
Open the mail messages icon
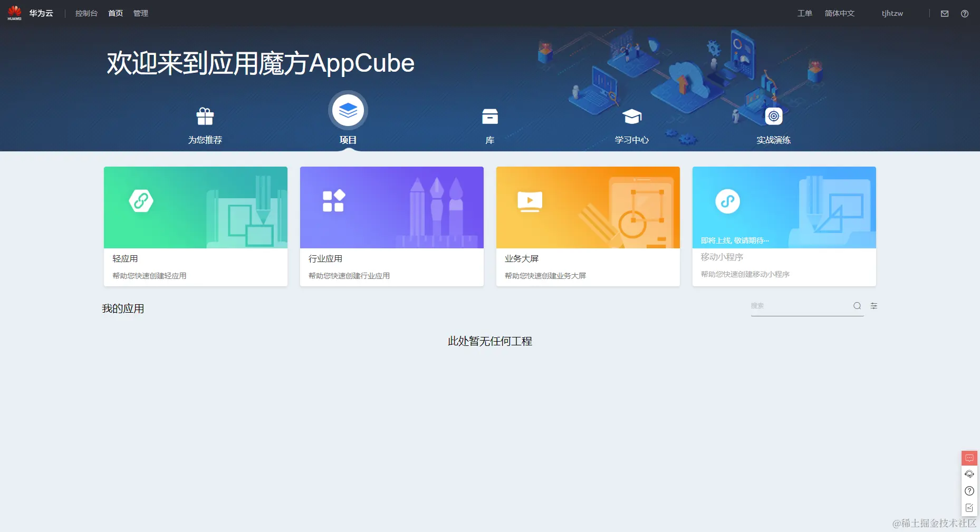coord(945,14)
